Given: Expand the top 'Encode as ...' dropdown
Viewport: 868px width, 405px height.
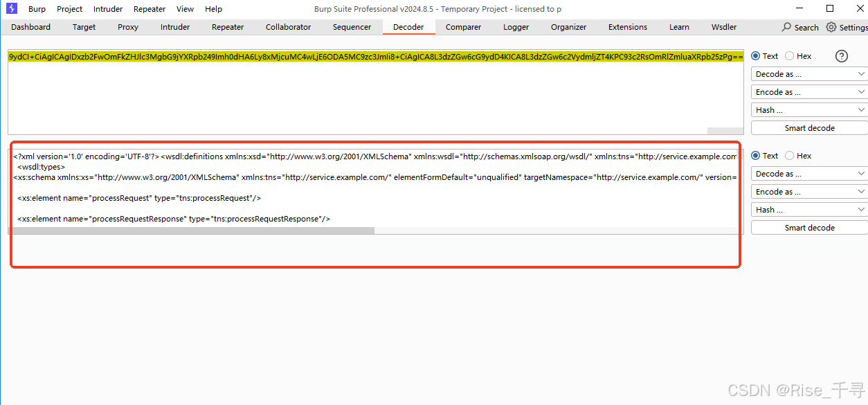Looking at the screenshot, I should pyautogui.click(x=809, y=92).
